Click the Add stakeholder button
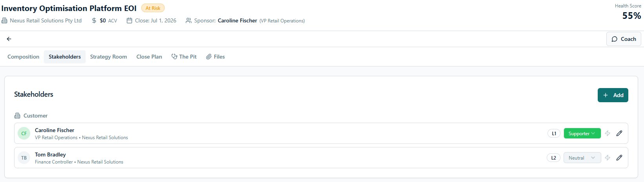 tap(613, 95)
